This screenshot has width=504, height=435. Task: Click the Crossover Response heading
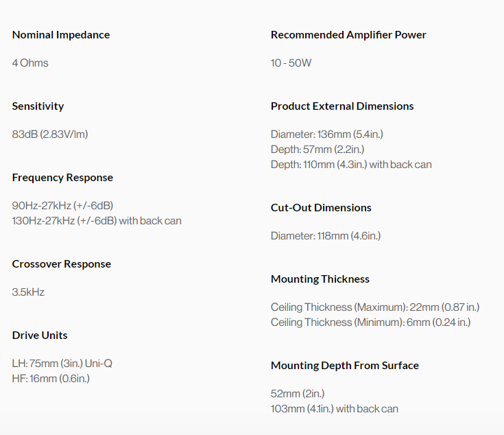62,264
